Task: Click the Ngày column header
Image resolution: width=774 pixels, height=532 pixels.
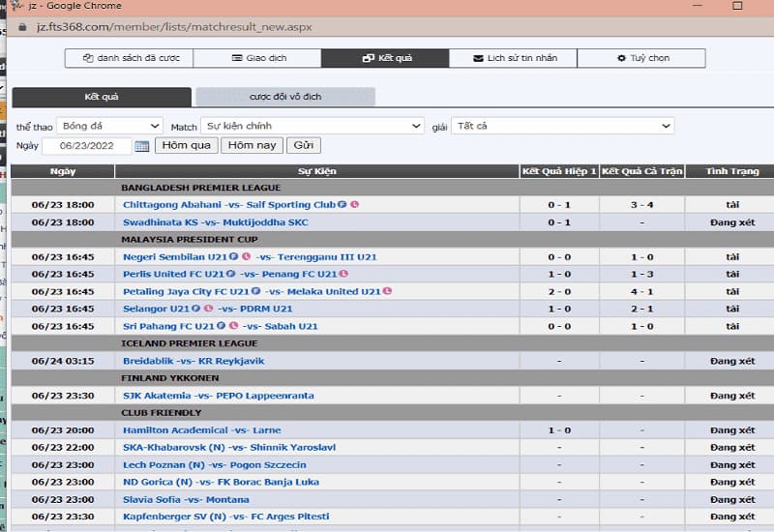Action: coord(63,171)
